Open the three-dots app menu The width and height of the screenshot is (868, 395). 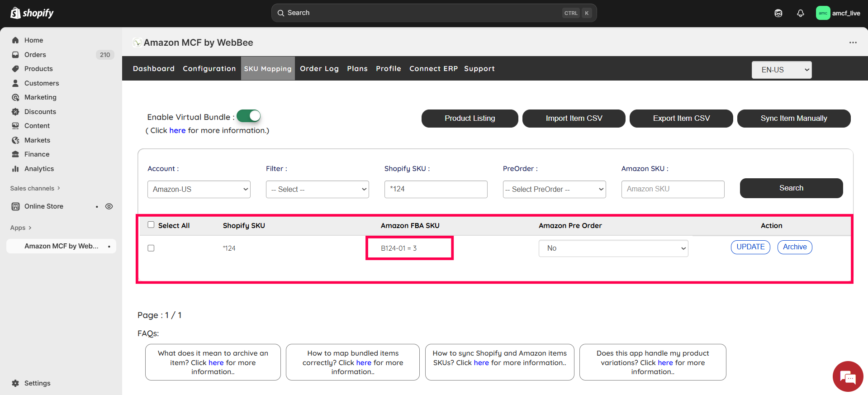pyautogui.click(x=853, y=43)
